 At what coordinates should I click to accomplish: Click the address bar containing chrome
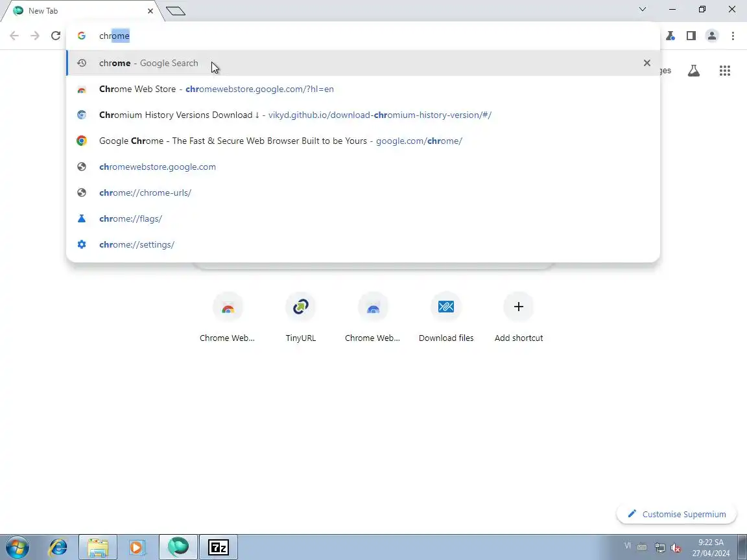pyautogui.click(x=363, y=36)
